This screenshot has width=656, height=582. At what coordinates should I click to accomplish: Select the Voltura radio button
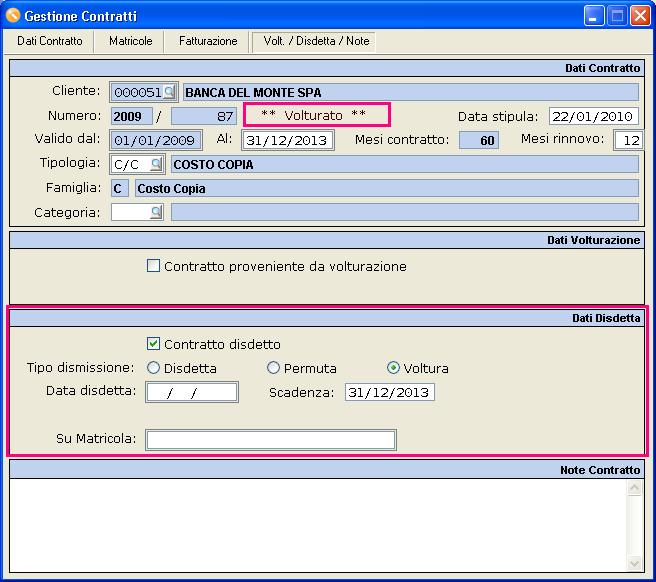click(393, 368)
